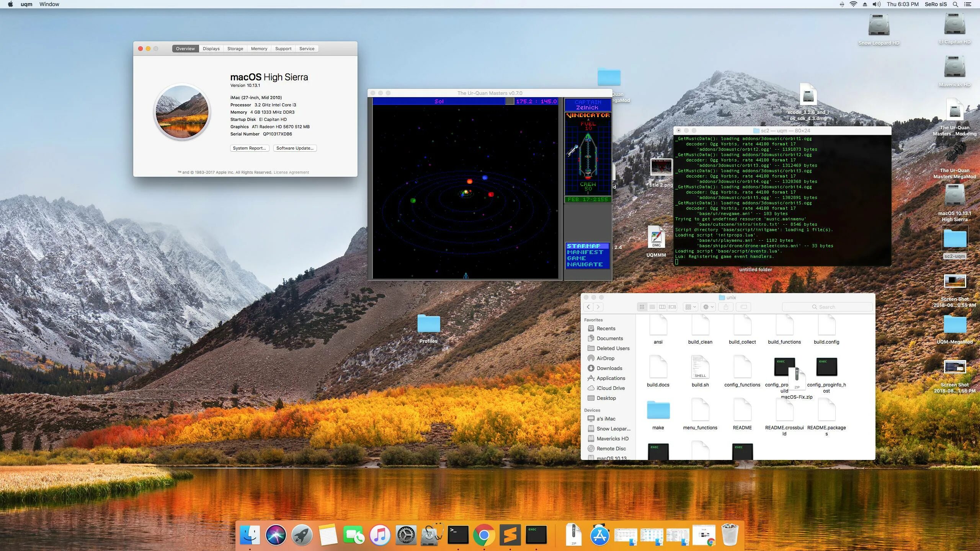Screen dimensions: 980x551
Task: Toggle icon view in Finder toolbar
Action: 643,307
